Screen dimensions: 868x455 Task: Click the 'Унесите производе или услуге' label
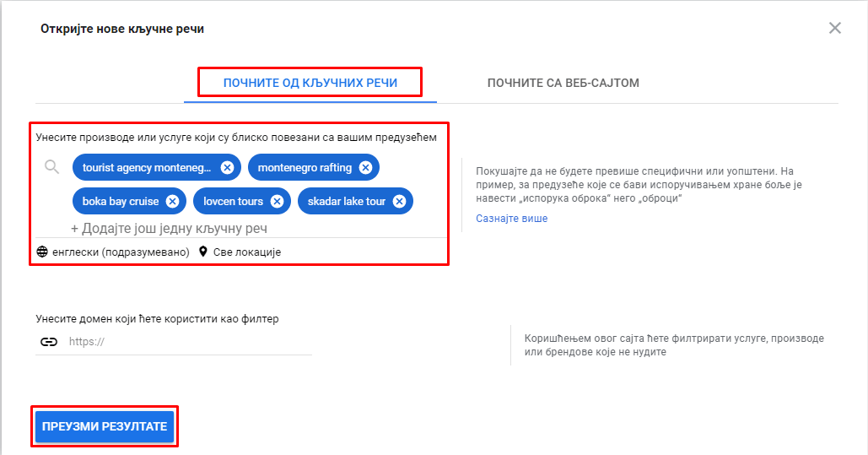236,137
